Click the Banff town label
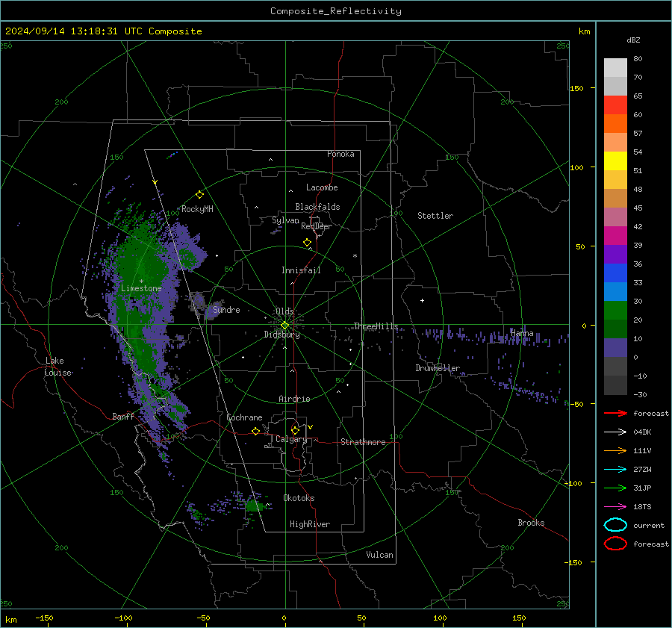The width and height of the screenshot is (672, 628). click(123, 416)
